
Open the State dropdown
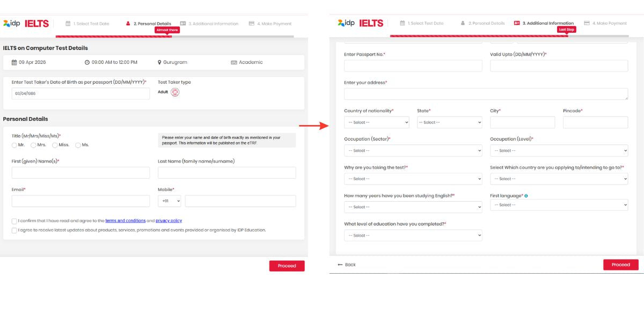tap(450, 122)
